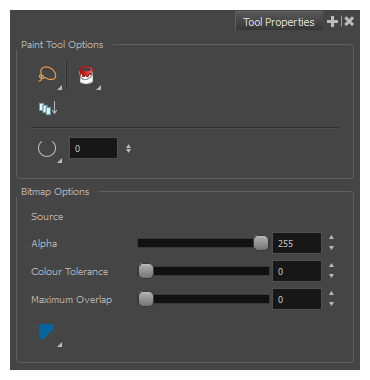
Task: Close the Tool Properties view
Action: 349,22
